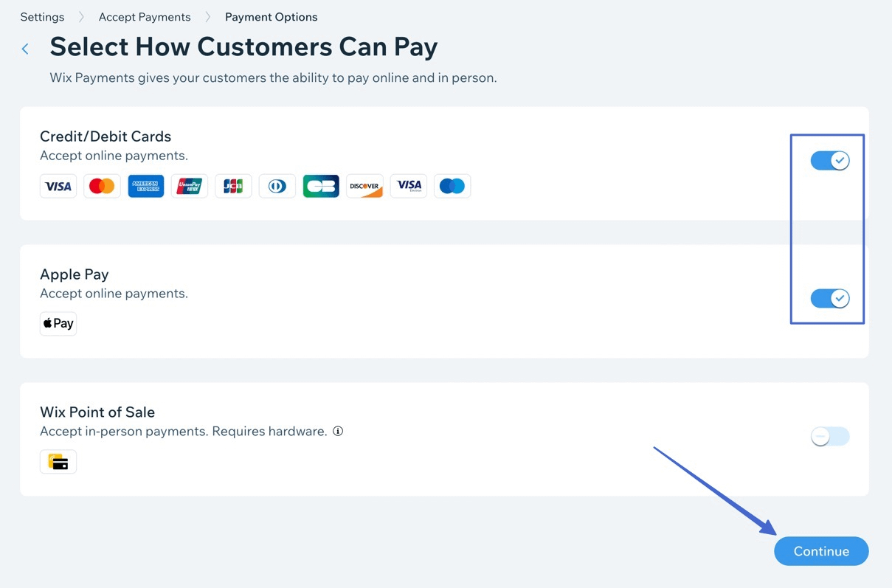
Task: Select the American Express icon
Action: pos(145,186)
